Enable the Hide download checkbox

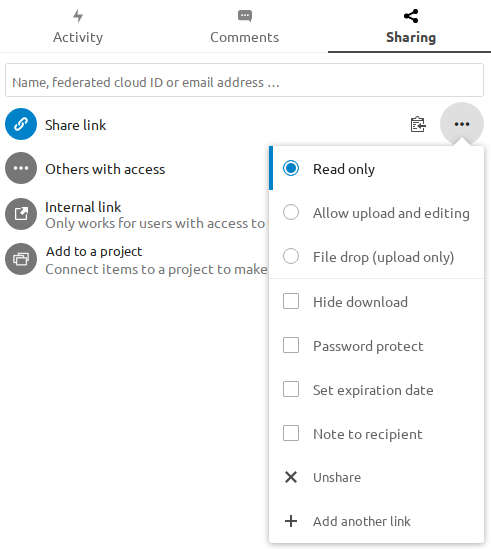tap(291, 301)
